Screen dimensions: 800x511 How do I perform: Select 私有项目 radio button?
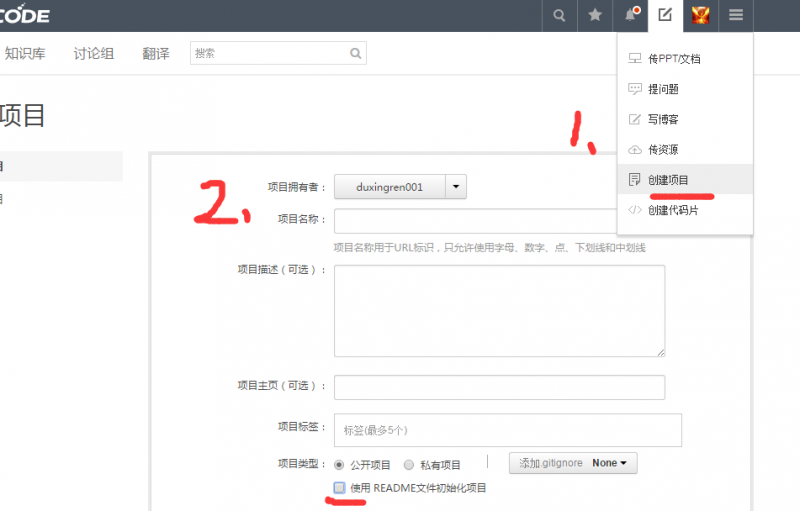point(409,464)
